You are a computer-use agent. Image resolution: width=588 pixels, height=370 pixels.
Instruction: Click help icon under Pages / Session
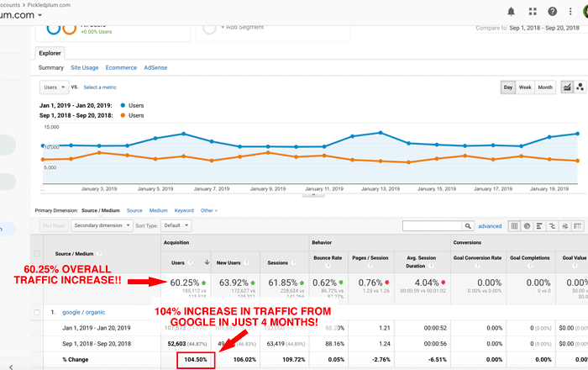[x=370, y=266]
